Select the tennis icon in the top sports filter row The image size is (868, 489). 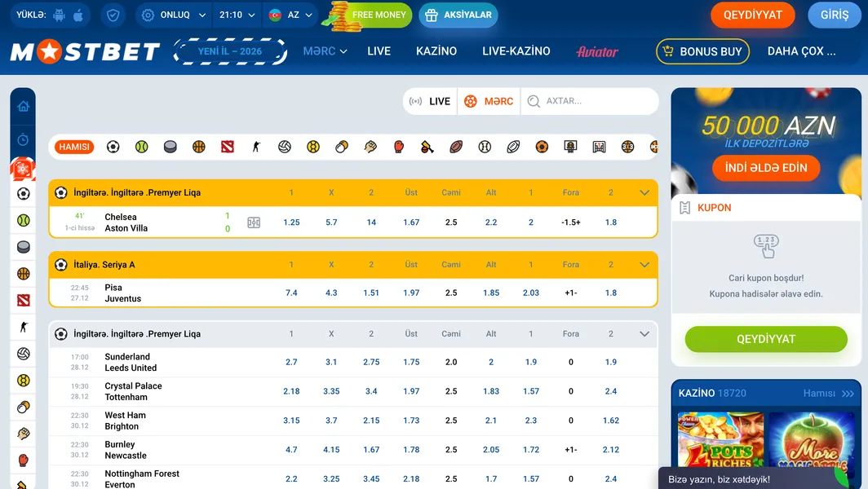click(141, 147)
